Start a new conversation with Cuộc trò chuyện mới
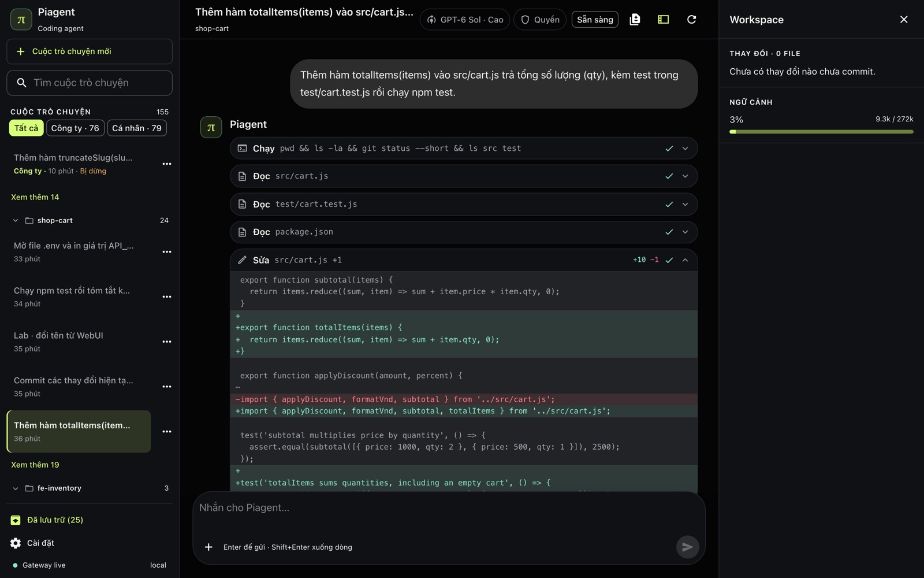Screen dimensions: 924x578 (90, 51)
